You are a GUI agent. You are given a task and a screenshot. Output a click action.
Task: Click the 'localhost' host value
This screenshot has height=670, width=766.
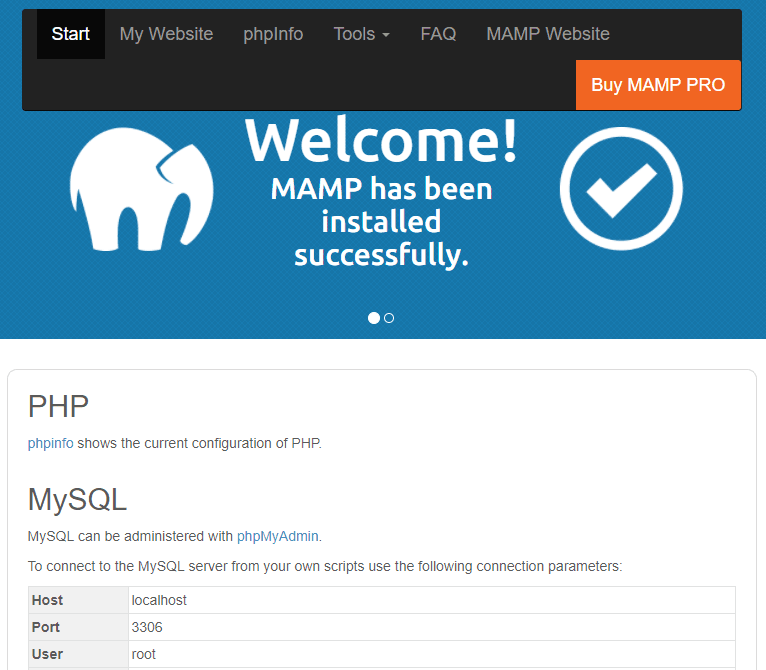click(x=159, y=600)
